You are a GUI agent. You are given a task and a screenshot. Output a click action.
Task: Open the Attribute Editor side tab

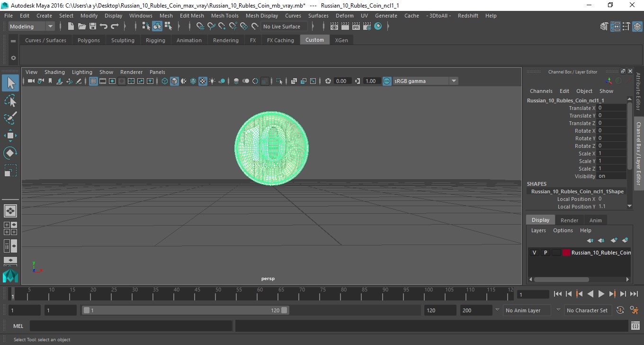coord(638,91)
